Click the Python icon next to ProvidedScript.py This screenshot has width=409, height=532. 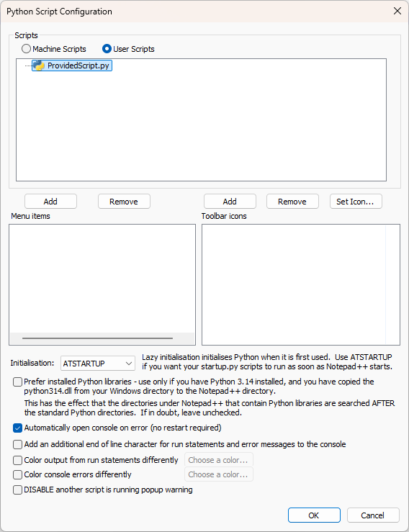[x=39, y=66]
